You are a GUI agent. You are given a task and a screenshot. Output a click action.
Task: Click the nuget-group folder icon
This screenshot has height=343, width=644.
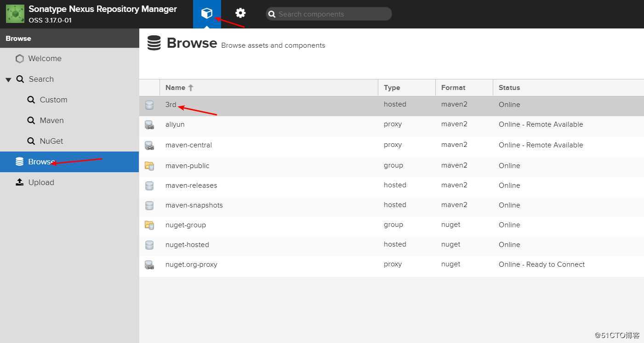pyautogui.click(x=149, y=225)
